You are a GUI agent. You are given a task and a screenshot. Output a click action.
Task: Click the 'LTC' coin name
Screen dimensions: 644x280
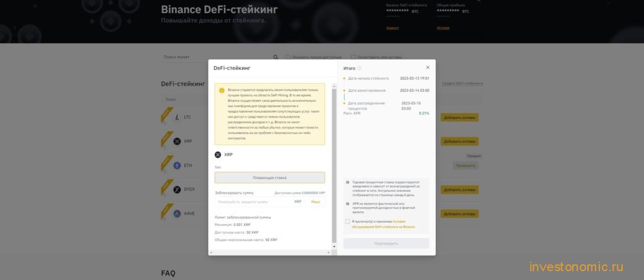tap(187, 117)
